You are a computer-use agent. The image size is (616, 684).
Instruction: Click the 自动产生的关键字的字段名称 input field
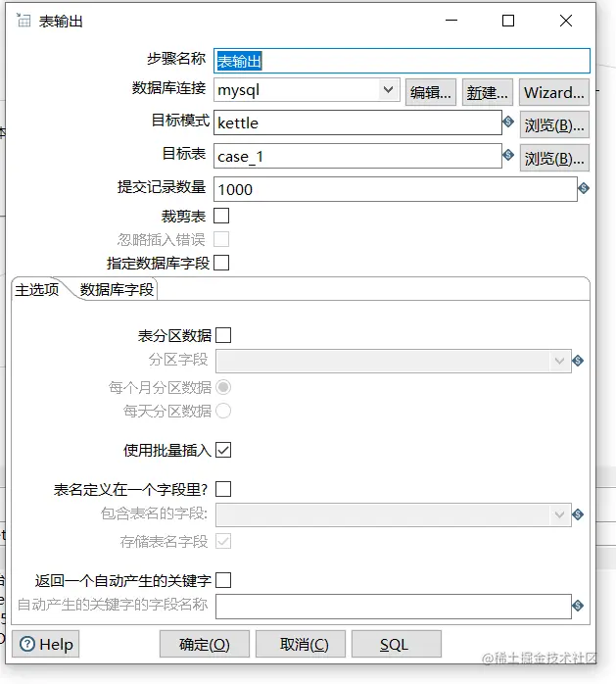(394, 607)
